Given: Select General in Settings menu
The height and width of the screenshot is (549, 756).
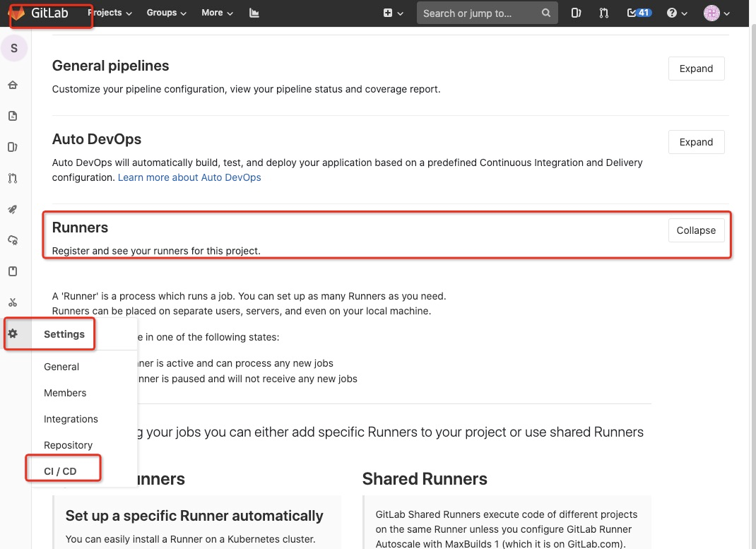Looking at the screenshot, I should point(61,367).
